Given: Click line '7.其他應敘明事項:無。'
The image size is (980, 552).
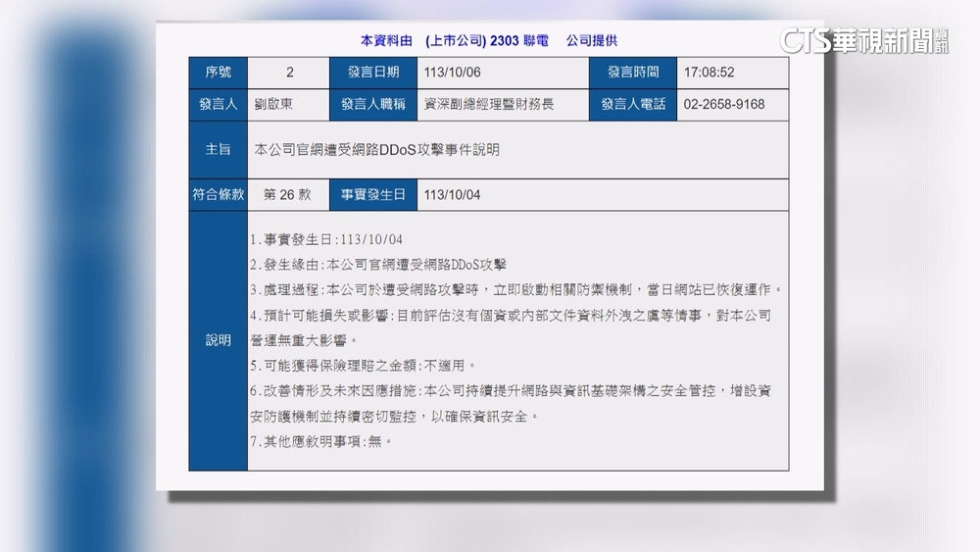Looking at the screenshot, I should click(x=321, y=442).
